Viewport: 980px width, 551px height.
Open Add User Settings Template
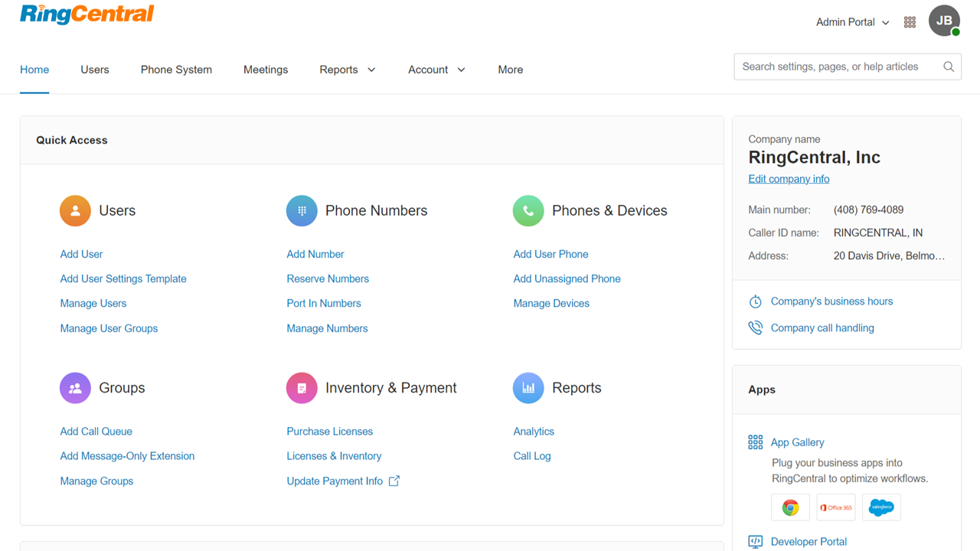coord(123,279)
